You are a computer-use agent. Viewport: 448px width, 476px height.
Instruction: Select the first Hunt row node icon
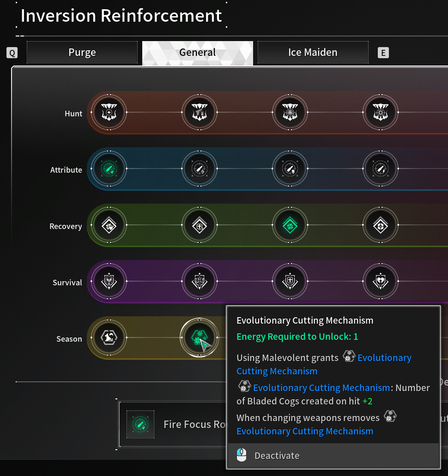[x=109, y=112]
